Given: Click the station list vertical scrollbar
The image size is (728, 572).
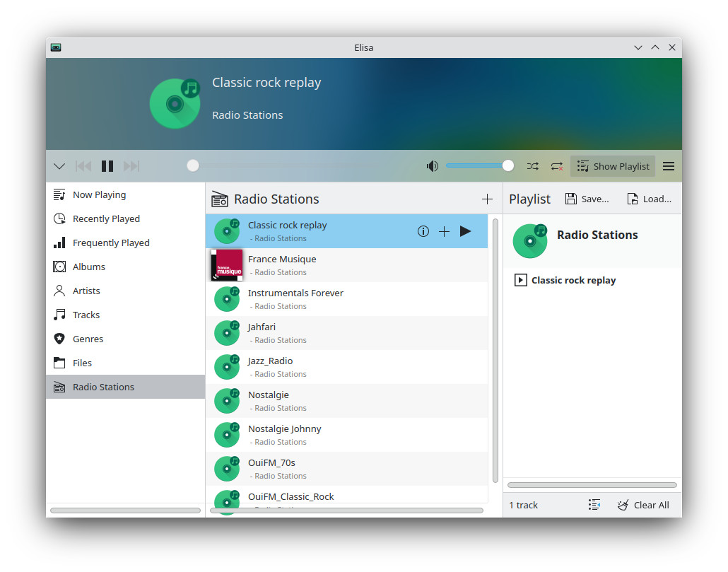Looking at the screenshot, I should click(x=495, y=351).
